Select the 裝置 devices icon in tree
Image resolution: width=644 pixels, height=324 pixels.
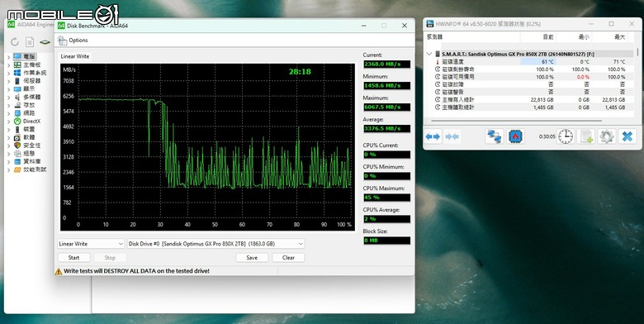[x=17, y=129]
